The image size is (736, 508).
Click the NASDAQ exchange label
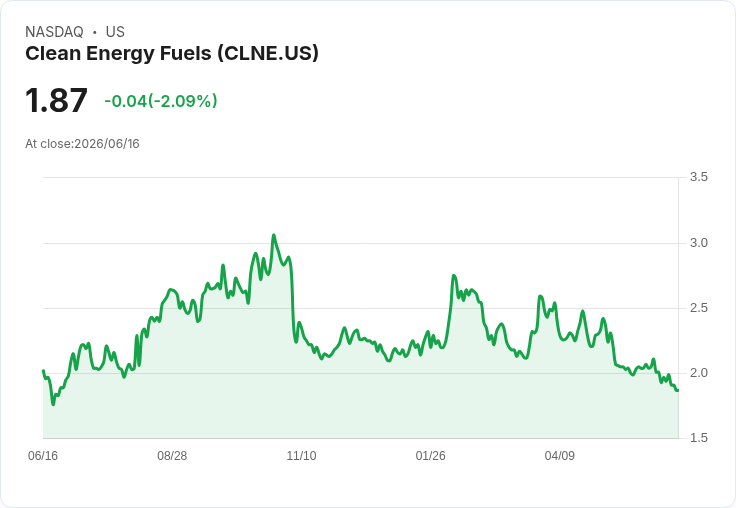[54, 32]
